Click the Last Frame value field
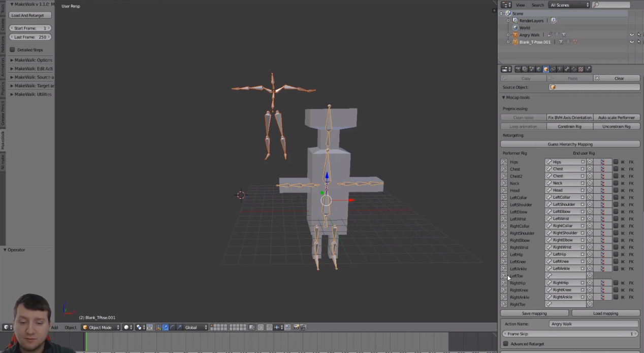Viewport: 644px width, 353px height. 30,37
